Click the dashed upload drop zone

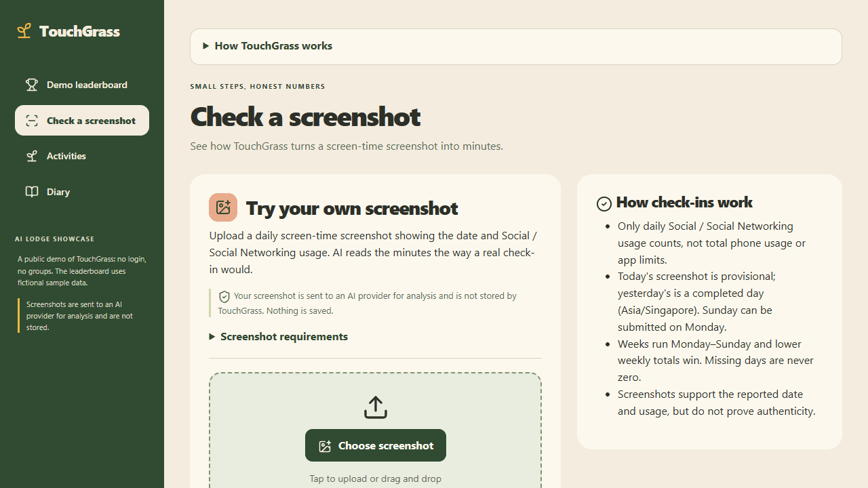[x=375, y=430]
